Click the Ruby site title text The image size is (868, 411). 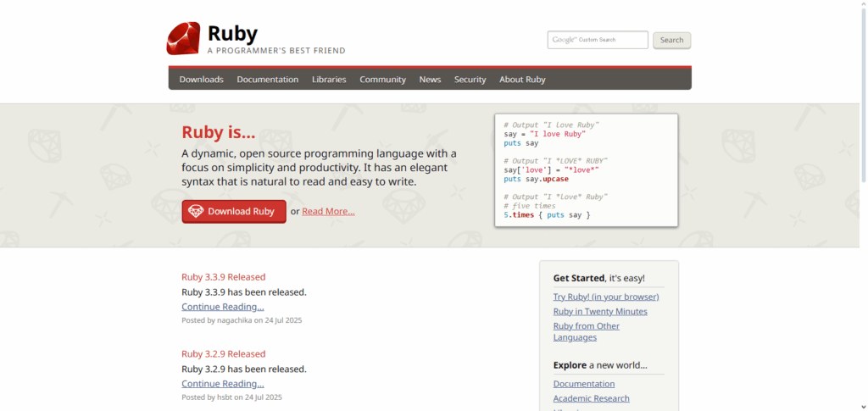(232, 34)
